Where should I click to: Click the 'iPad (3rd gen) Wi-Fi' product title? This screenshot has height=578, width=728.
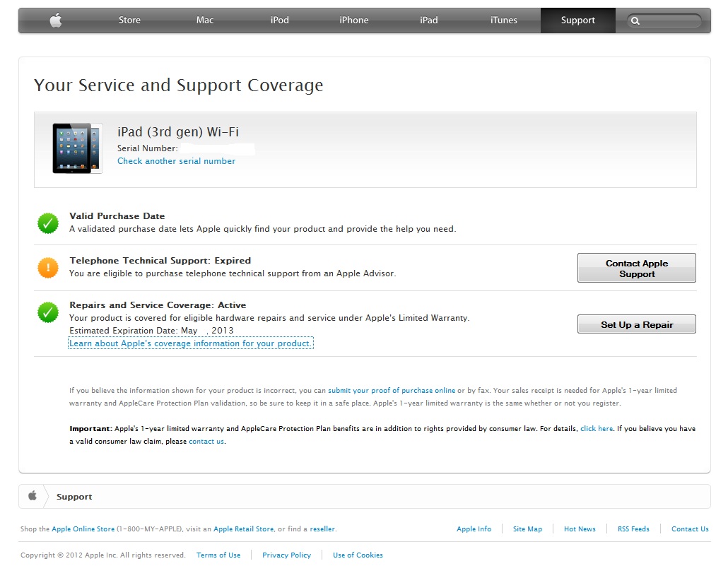[x=178, y=132]
